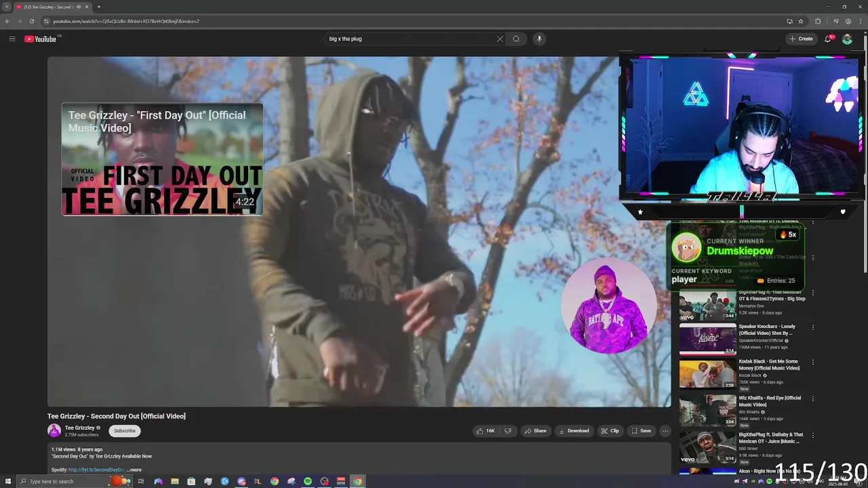This screenshot has height=488, width=868.
Task: Dislike the video with thumbs-down icon
Action: click(x=508, y=431)
